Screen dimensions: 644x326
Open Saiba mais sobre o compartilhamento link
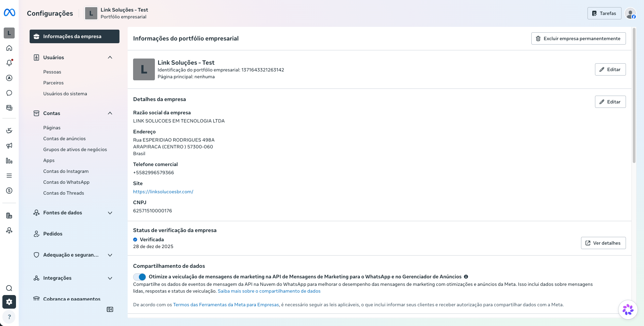(x=269, y=291)
